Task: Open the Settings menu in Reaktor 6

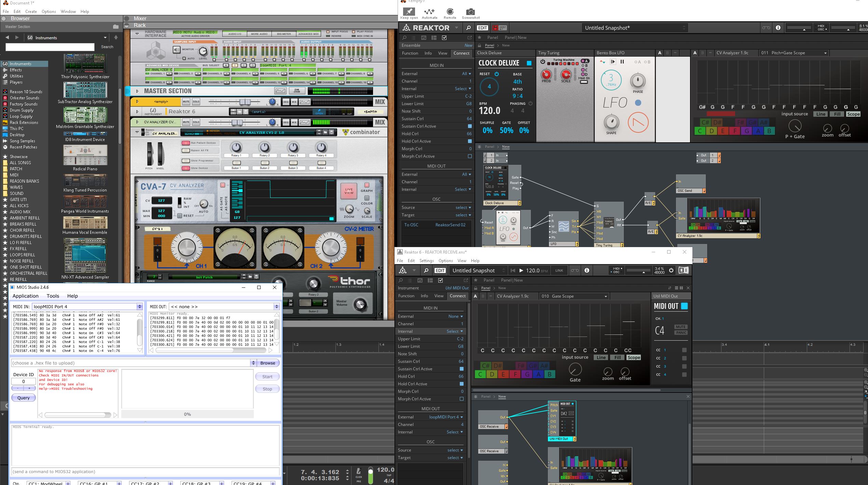Action: coord(426,261)
